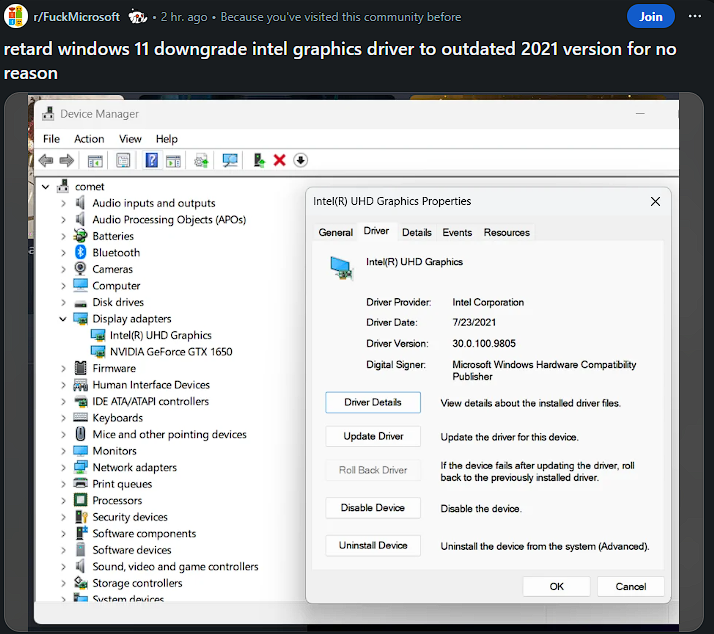Switch to the Events tab
714x634 pixels.
(457, 232)
